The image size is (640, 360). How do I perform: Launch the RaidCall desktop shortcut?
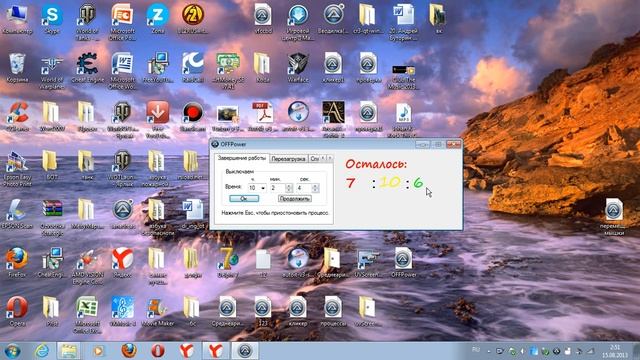[x=193, y=67]
